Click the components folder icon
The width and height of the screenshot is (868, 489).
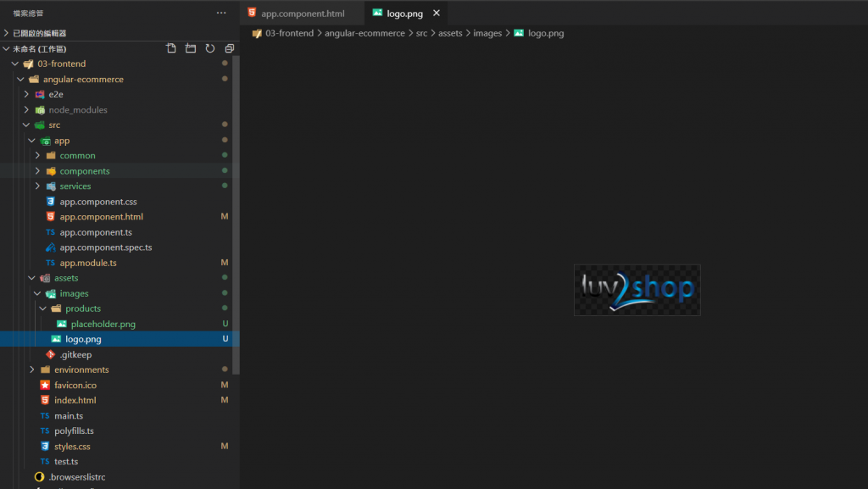51,171
